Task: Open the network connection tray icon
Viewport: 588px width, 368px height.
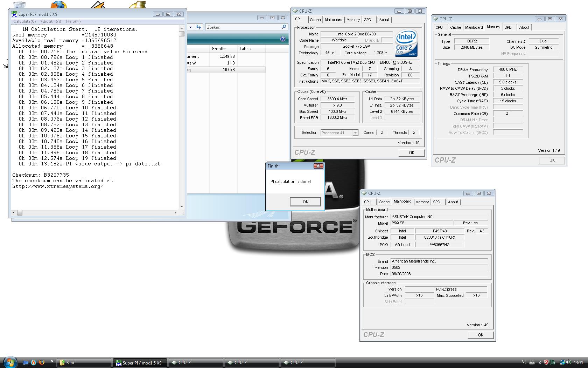Action: 562,363
